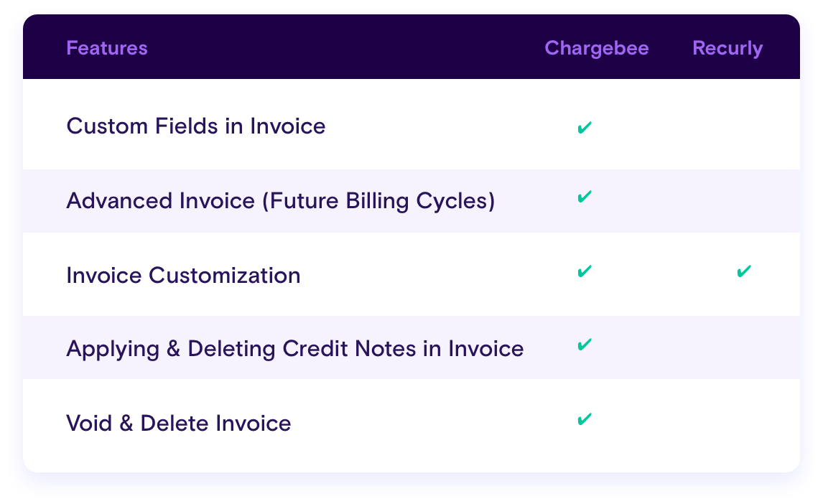Click the words 'Advanced Invoice'
Image resolution: width=823 pixels, height=504 pixels.
[x=160, y=201]
